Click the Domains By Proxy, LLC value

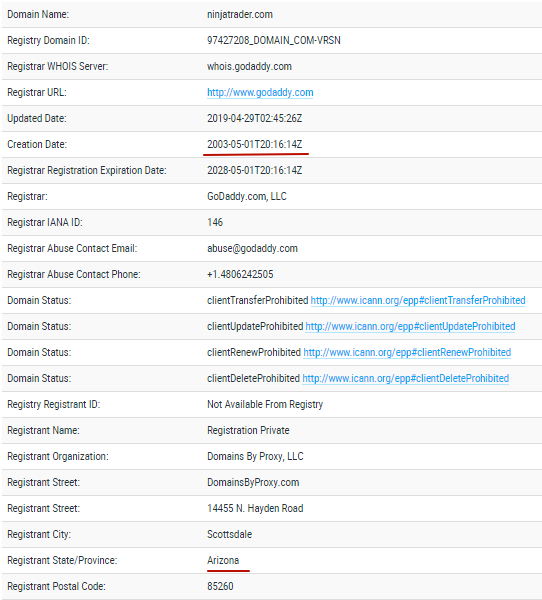(255, 457)
